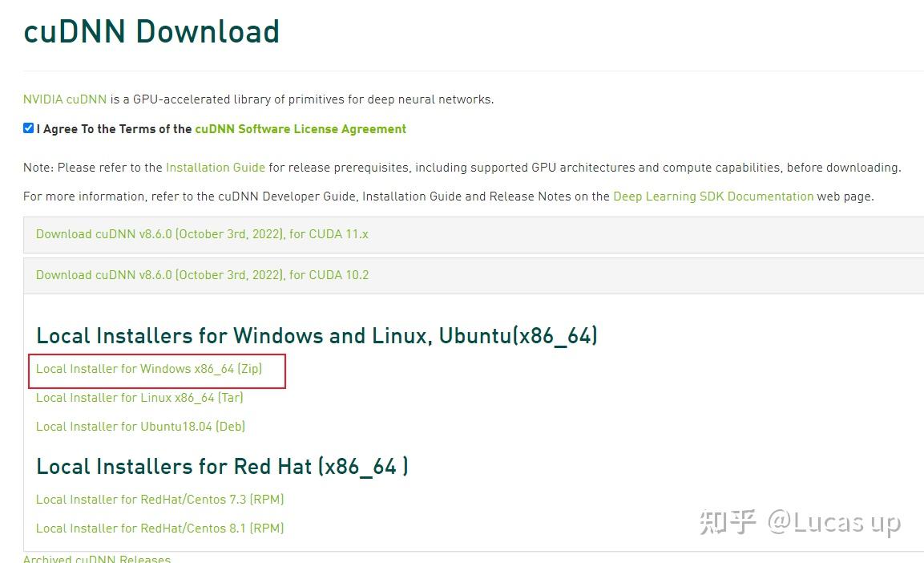Expand Download cuDNN v8.6.0 for CUDA 10.2

click(202, 274)
